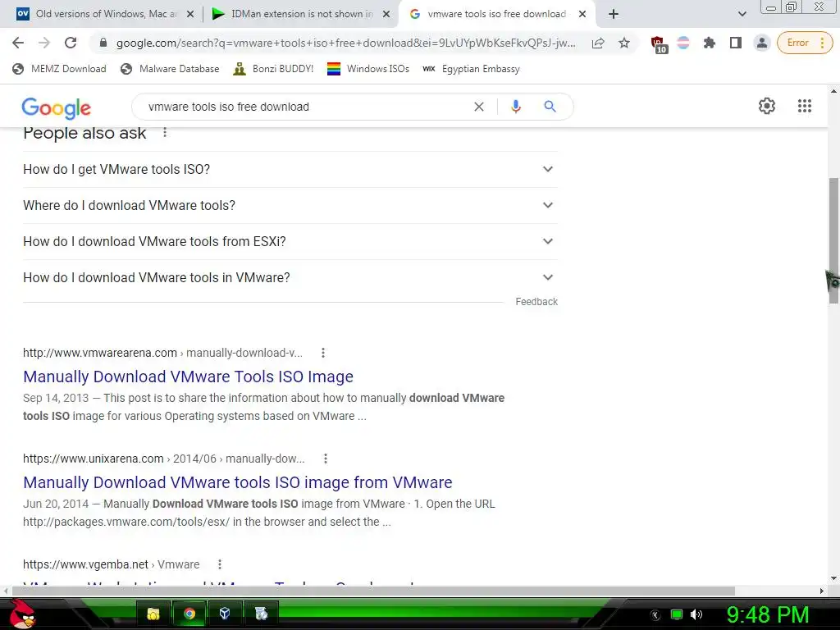Click the vgemba.net result URL
The width and height of the screenshot is (840, 630).
111,564
